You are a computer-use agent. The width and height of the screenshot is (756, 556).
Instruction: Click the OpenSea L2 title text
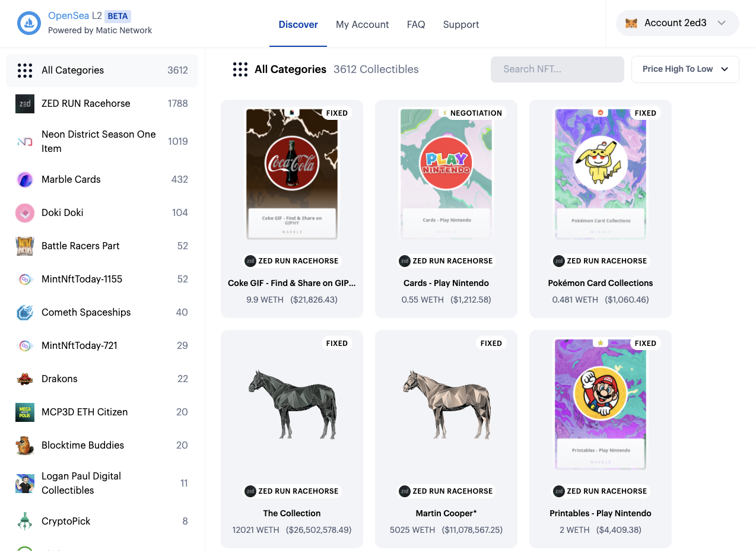tap(75, 16)
